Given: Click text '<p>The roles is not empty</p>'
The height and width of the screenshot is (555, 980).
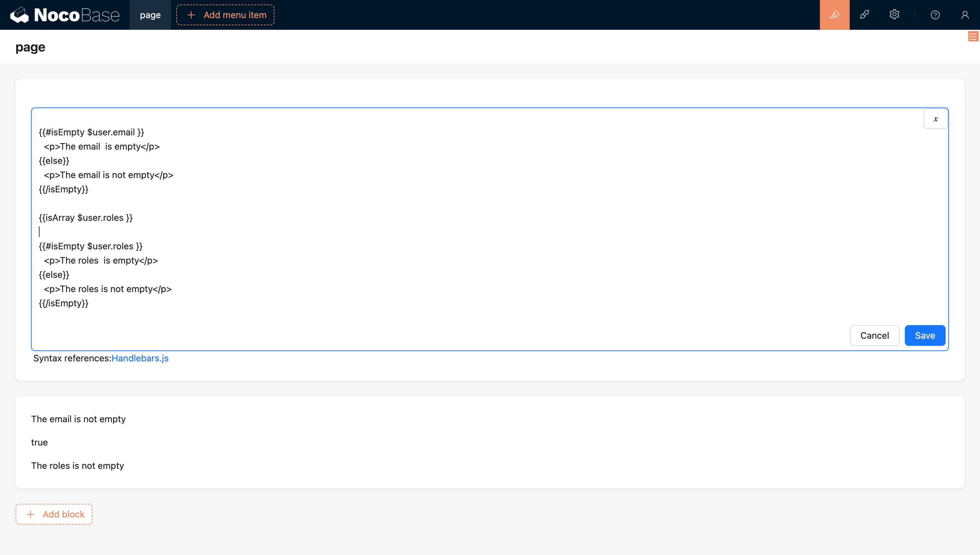Looking at the screenshot, I should point(108,289).
